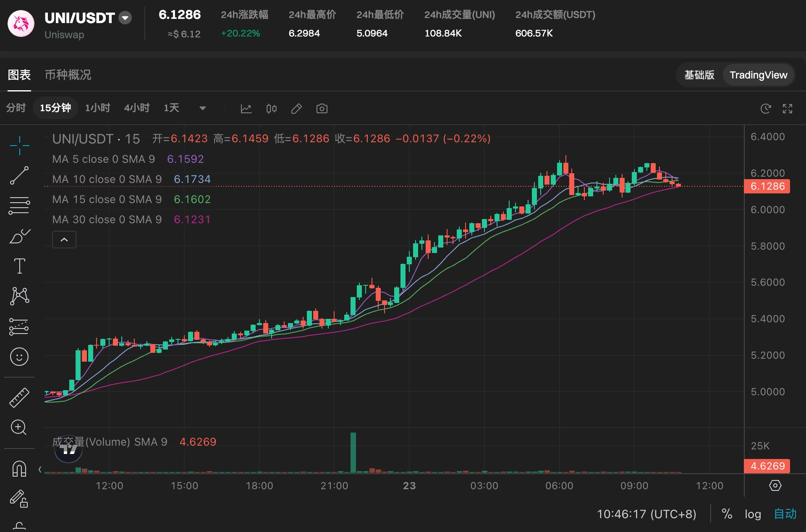Open the XABCD pattern tool

19,296
